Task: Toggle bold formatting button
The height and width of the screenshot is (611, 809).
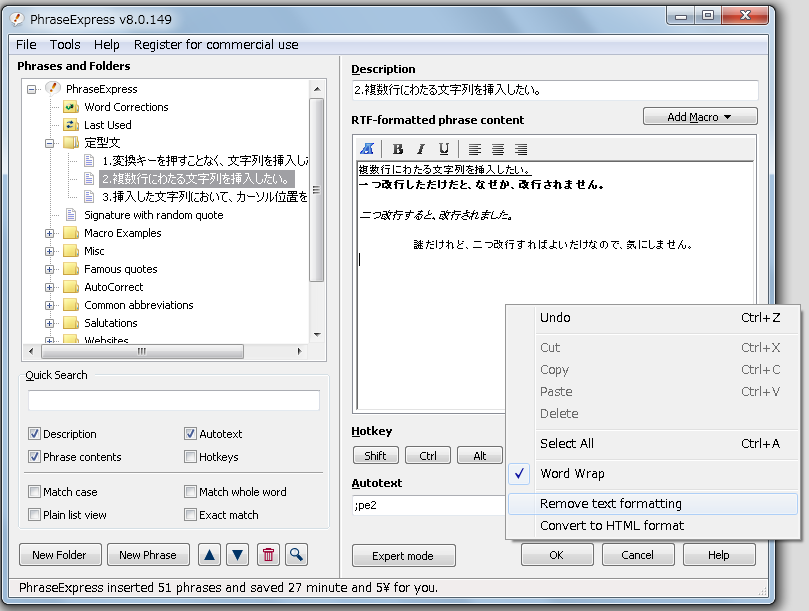Action: pos(397,149)
